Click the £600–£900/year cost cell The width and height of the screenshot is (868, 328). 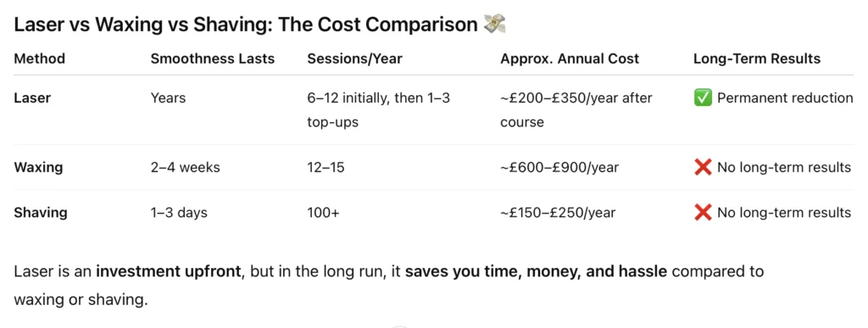click(559, 167)
